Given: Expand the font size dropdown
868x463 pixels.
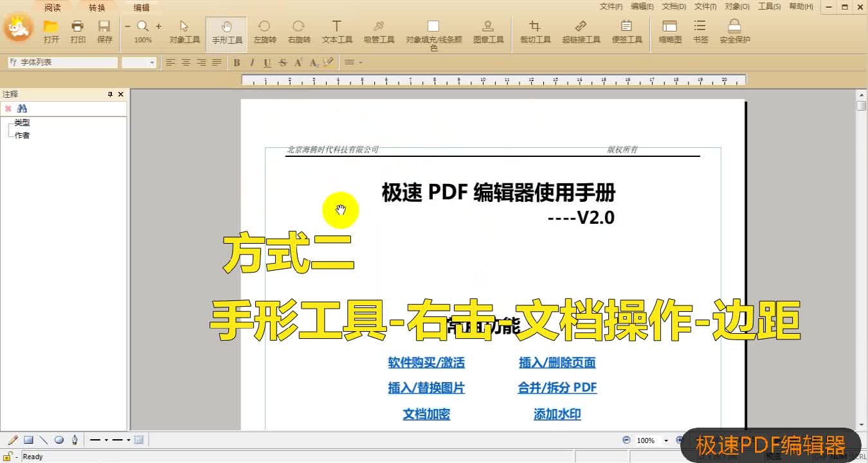Looking at the screenshot, I should 152,62.
